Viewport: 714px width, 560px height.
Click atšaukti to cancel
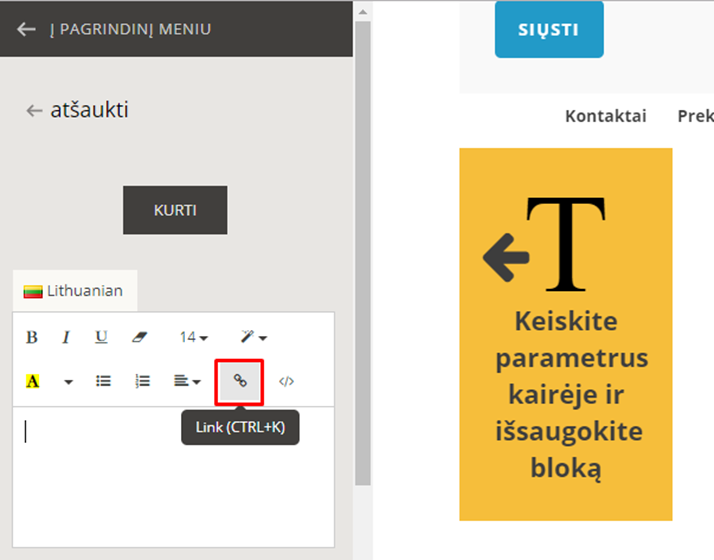(77, 110)
